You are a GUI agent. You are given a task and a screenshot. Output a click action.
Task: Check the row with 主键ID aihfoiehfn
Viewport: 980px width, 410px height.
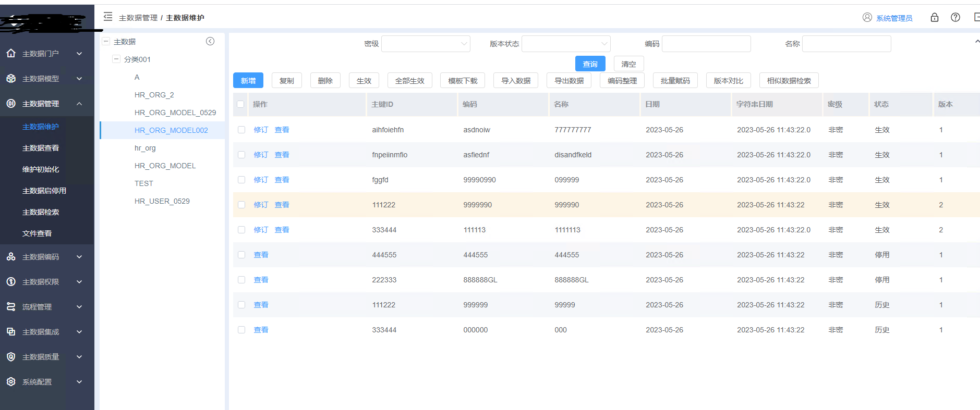coord(241,130)
